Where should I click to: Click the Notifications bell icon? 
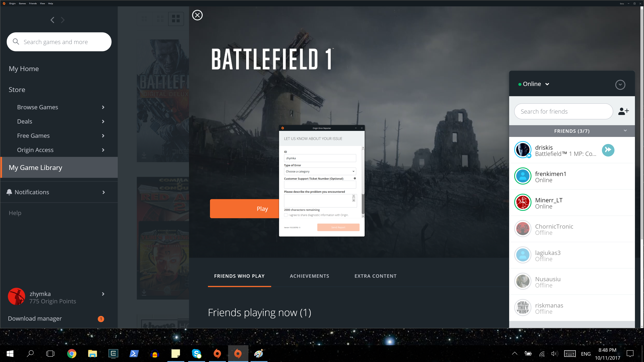click(9, 192)
